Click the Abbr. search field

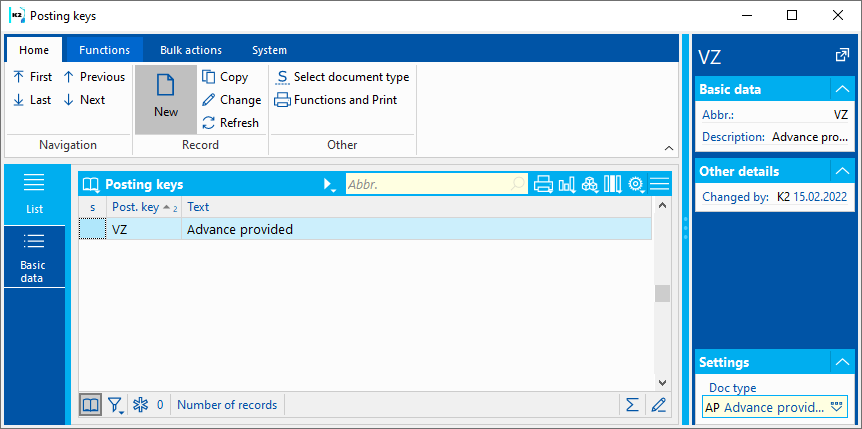click(x=428, y=184)
